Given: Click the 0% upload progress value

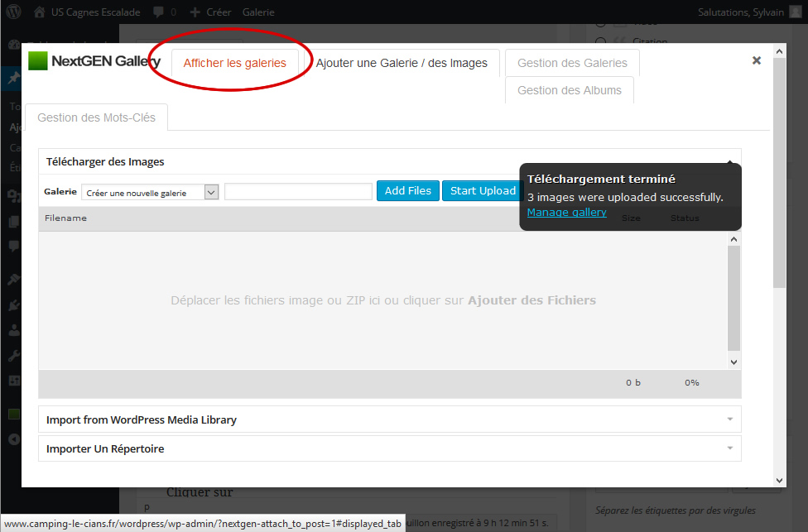Looking at the screenshot, I should point(691,382).
